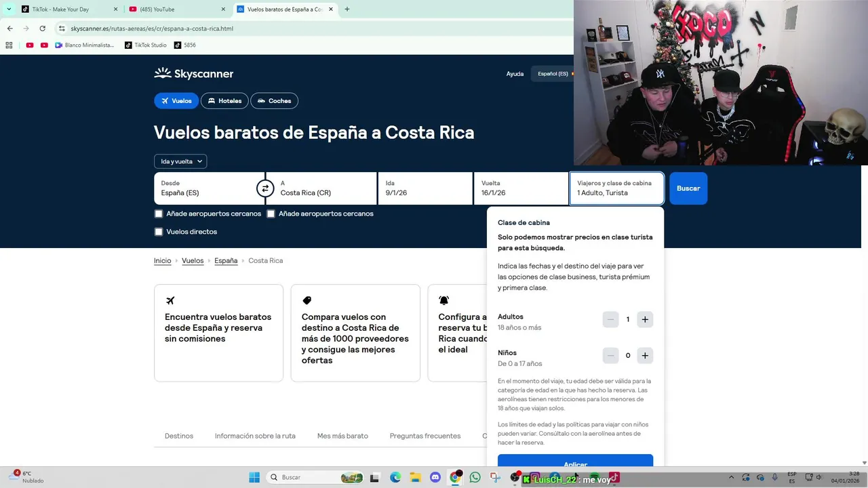Open File Explorer from taskbar
The height and width of the screenshot is (488, 868).
click(x=415, y=477)
